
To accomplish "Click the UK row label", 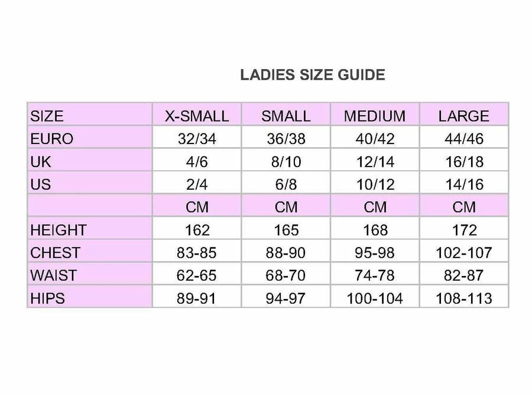I will 41,162.
